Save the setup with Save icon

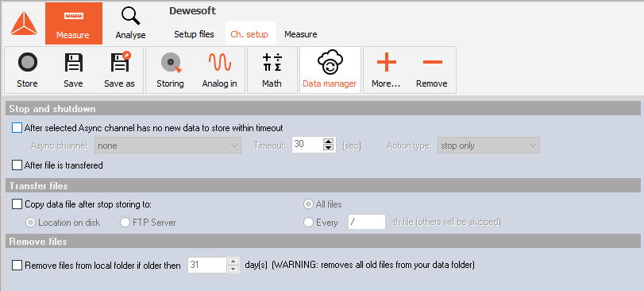click(73, 70)
